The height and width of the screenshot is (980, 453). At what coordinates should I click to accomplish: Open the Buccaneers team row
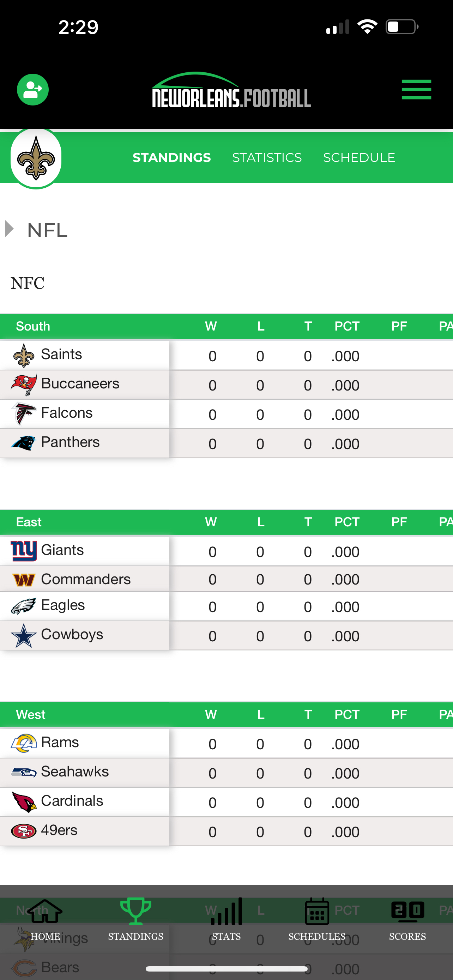[x=226, y=385]
